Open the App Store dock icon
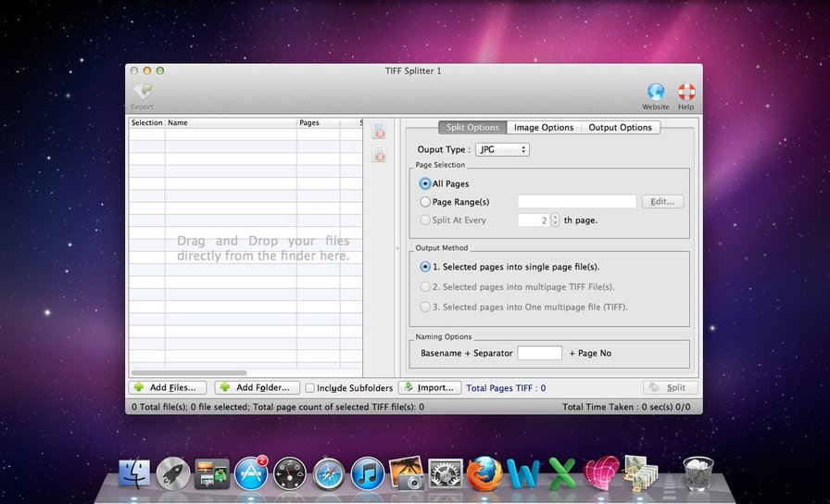The width and height of the screenshot is (830, 504). point(251,473)
